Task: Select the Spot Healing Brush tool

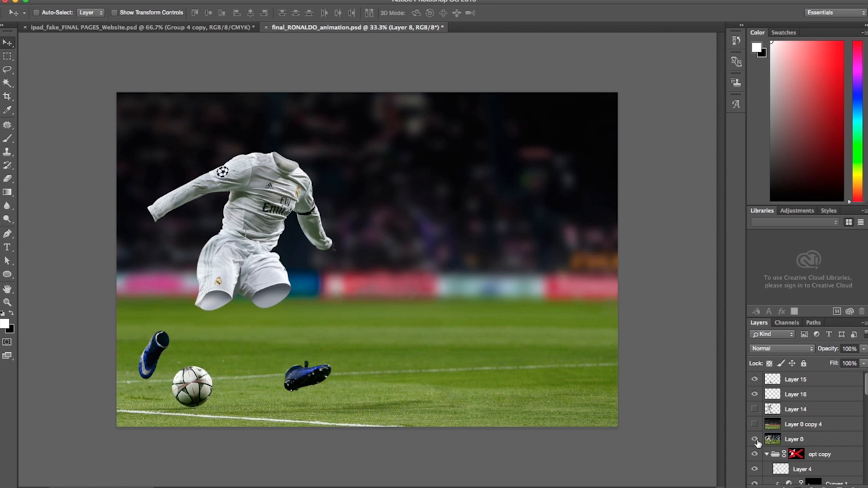Action: pos(7,125)
